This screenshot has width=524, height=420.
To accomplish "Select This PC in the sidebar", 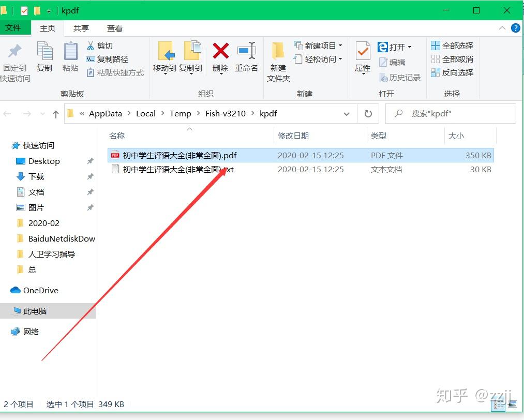I will [48, 311].
